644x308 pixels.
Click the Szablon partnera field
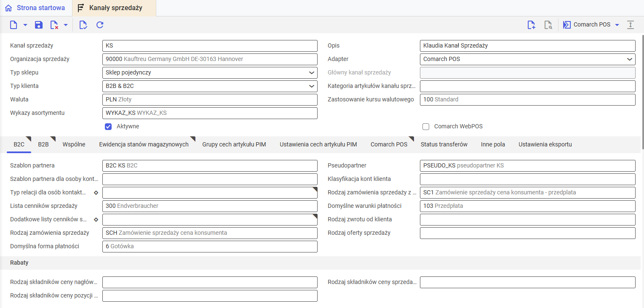(210, 165)
